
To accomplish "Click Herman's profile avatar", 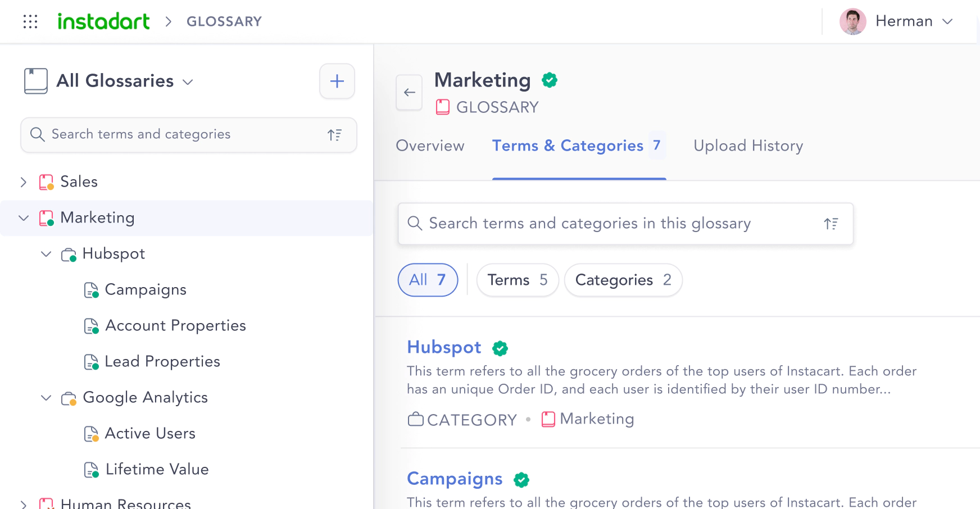I will pyautogui.click(x=852, y=21).
